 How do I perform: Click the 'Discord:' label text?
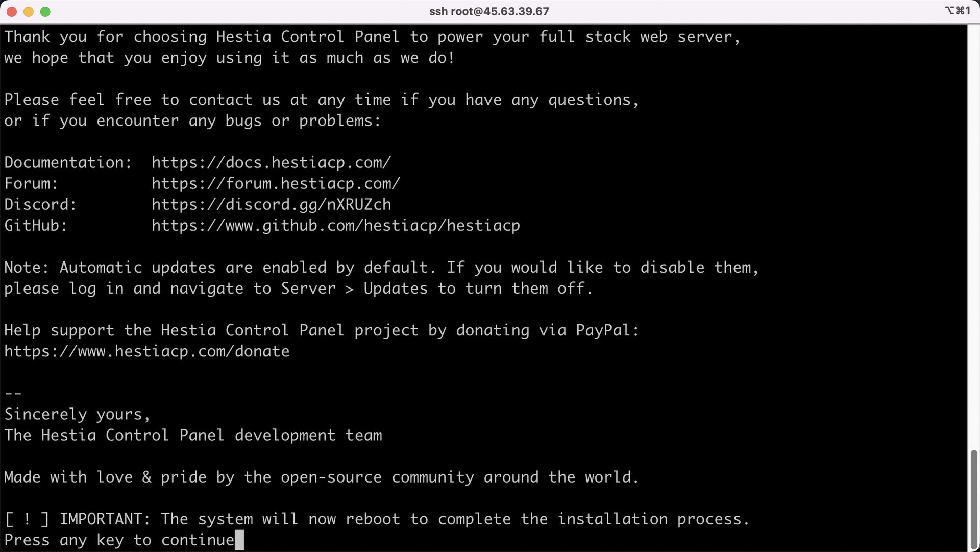[x=40, y=205]
